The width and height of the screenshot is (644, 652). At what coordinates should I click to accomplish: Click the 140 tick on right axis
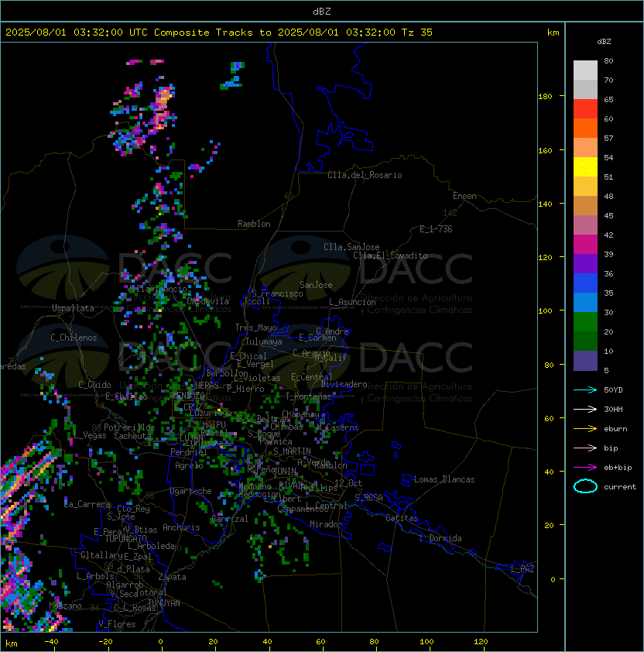pos(545,204)
